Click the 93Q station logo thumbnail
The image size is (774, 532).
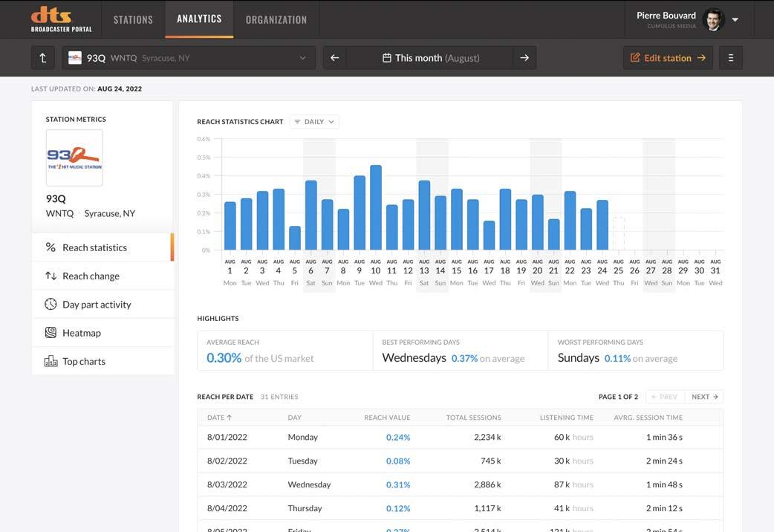[x=74, y=158]
